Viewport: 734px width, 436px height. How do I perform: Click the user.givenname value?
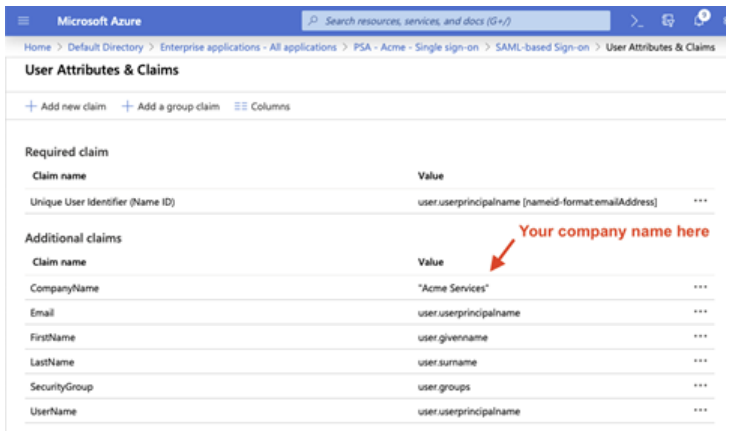click(x=453, y=337)
